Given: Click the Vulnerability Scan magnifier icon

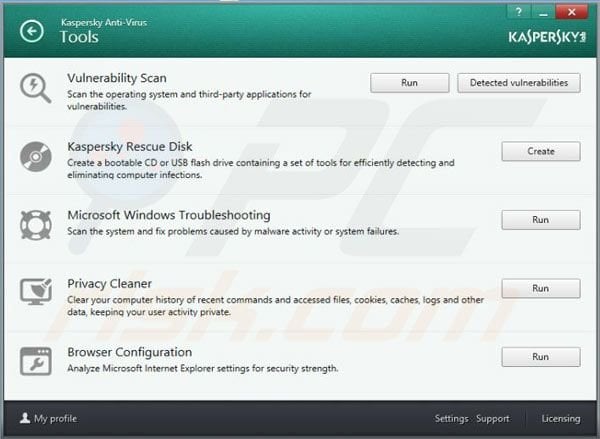Looking at the screenshot, I should pos(36,88).
